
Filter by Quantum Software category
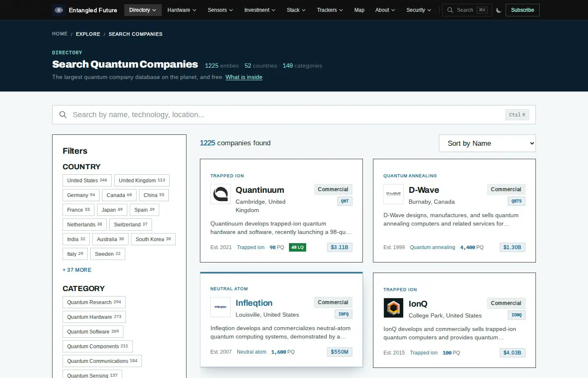coord(93,332)
